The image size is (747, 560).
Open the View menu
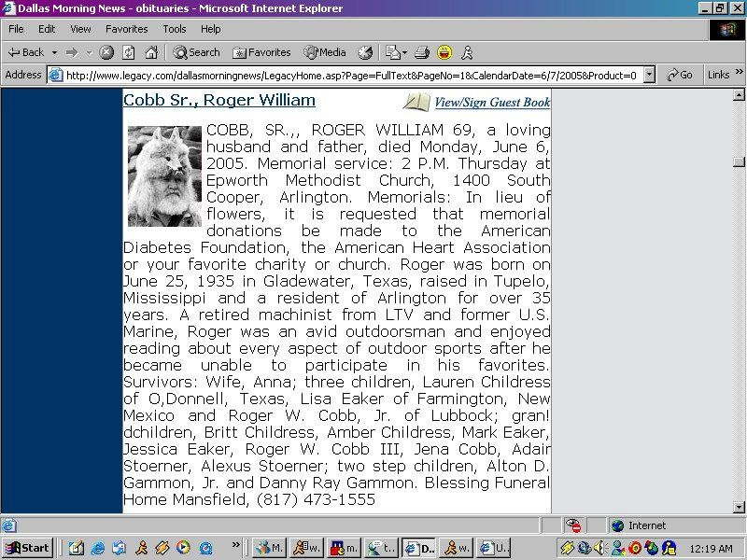(x=80, y=29)
